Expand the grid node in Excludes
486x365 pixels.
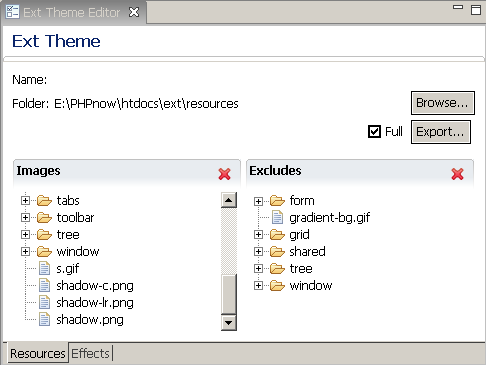click(258, 235)
